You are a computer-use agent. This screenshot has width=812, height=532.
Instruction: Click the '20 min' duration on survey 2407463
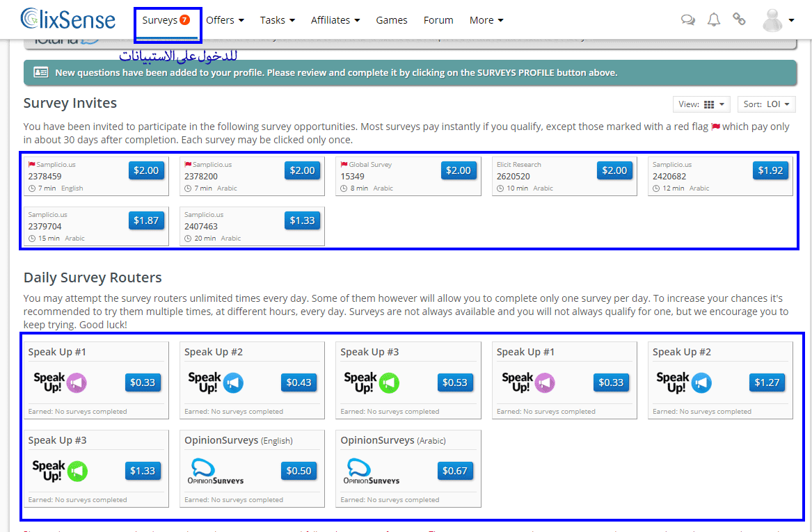(x=205, y=239)
